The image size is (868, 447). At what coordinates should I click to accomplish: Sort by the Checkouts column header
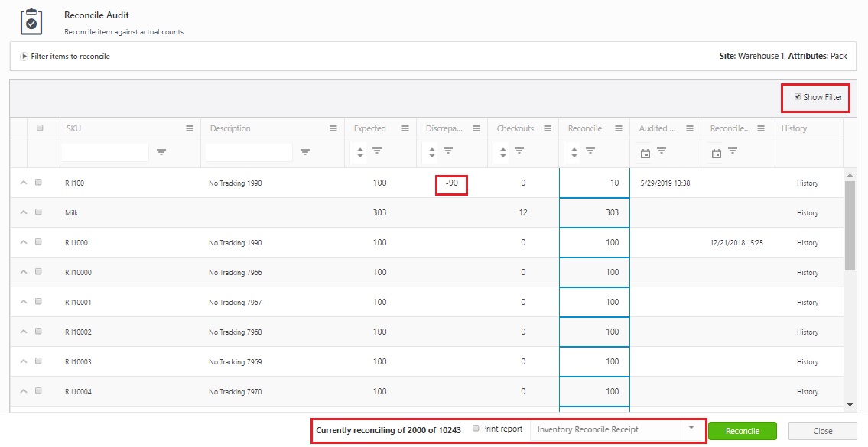pos(515,128)
